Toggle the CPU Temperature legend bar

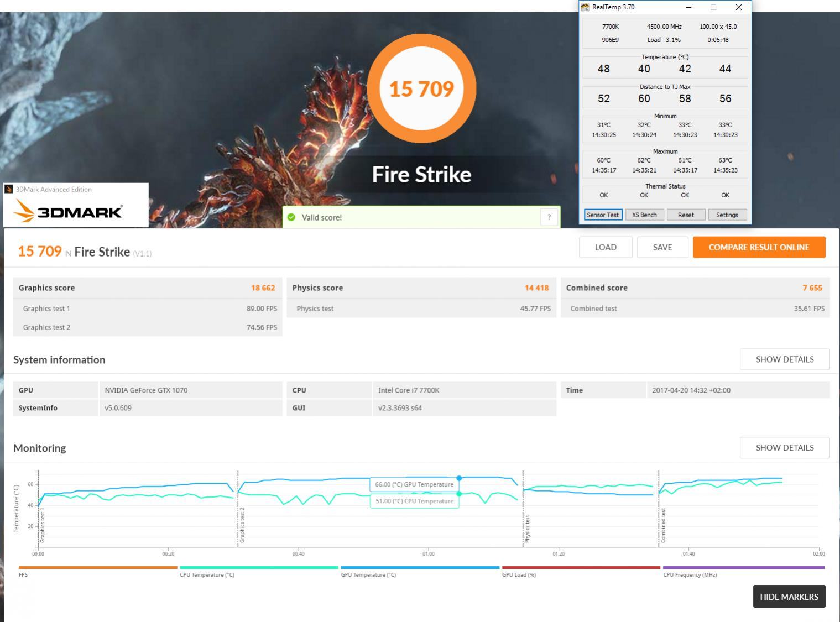tap(259, 567)
